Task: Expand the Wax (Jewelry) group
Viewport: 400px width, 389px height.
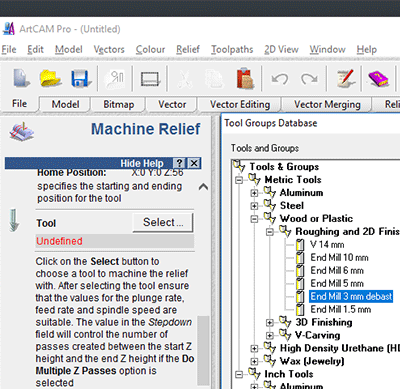Action: [x=254, y=361]
